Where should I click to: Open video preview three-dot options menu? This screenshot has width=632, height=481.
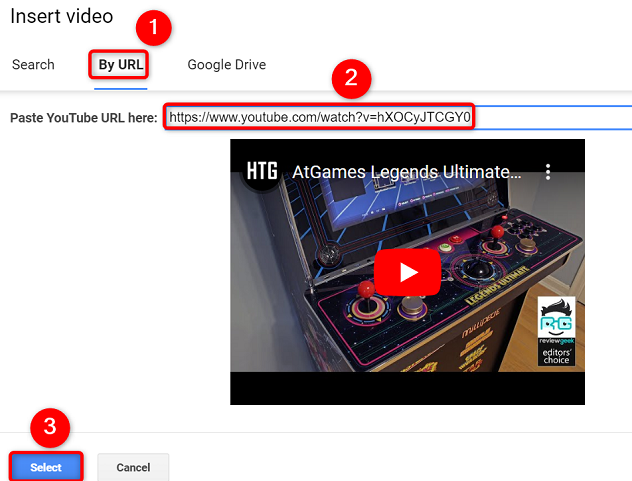coord(548,172)
